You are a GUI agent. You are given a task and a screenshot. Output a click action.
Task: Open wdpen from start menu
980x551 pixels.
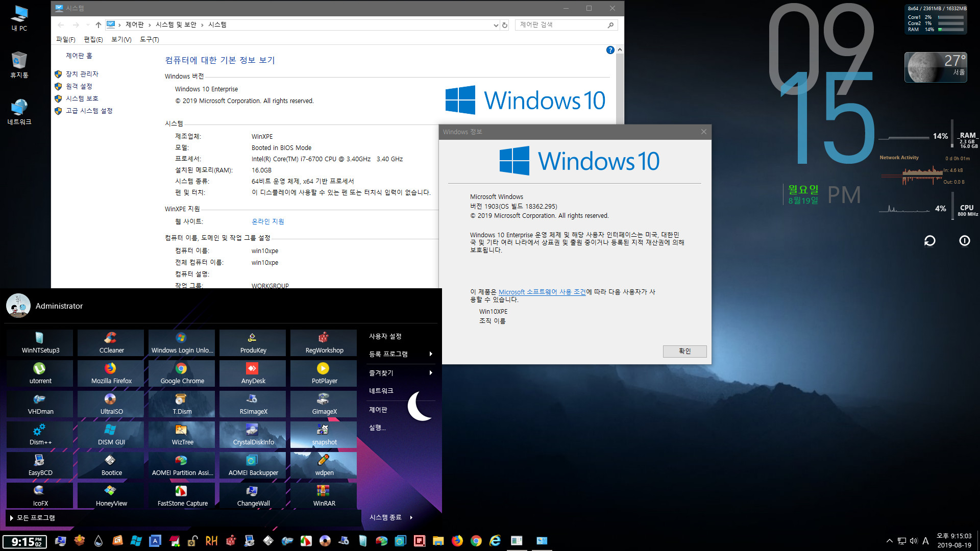[324, 465]
